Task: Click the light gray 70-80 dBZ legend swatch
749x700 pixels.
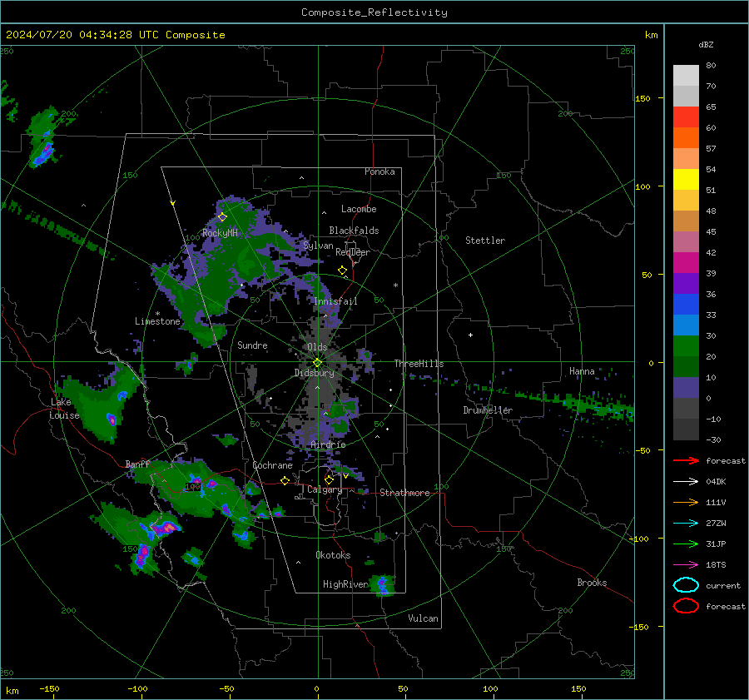Action: pyautogui.click(x=686, y=76)
